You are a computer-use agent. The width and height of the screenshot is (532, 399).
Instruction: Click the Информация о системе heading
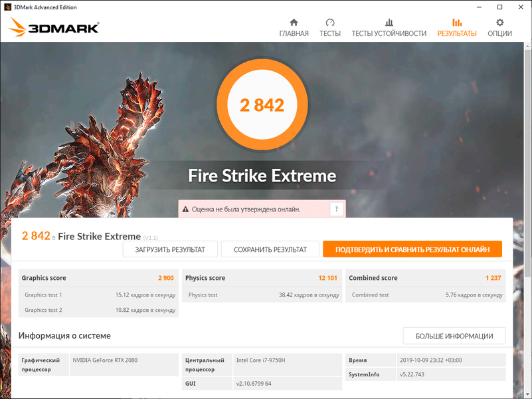64,336
